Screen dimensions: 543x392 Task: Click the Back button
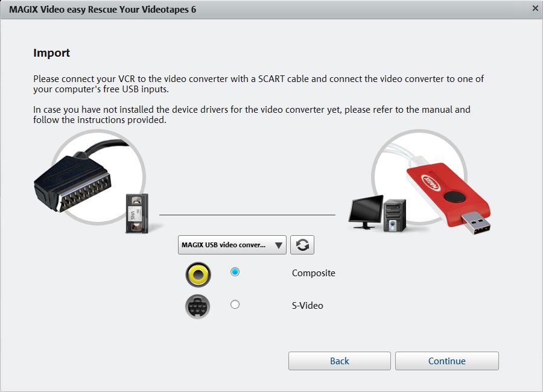click(339, 361)
